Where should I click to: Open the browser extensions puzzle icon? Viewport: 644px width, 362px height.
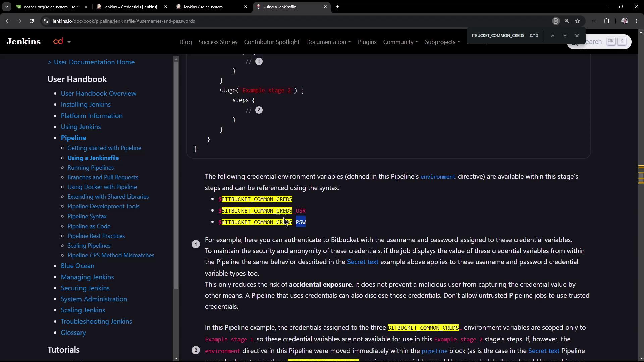click(606, 21)
